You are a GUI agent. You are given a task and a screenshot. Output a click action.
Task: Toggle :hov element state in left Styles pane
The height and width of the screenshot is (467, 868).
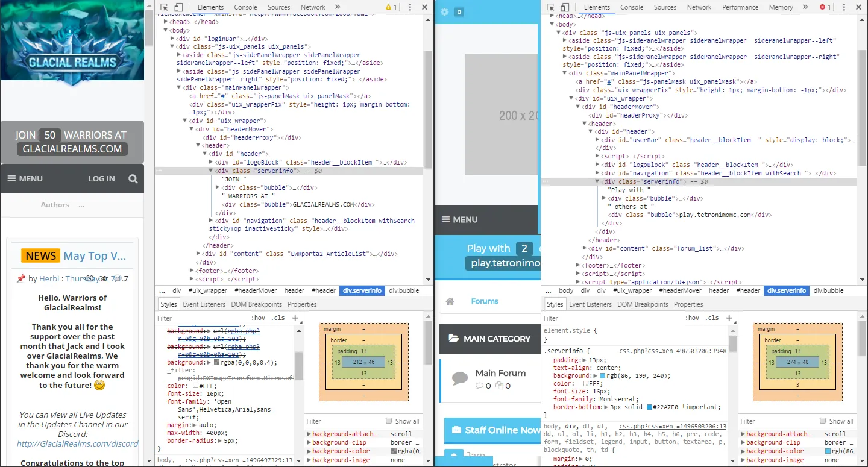tap(258, 318)
